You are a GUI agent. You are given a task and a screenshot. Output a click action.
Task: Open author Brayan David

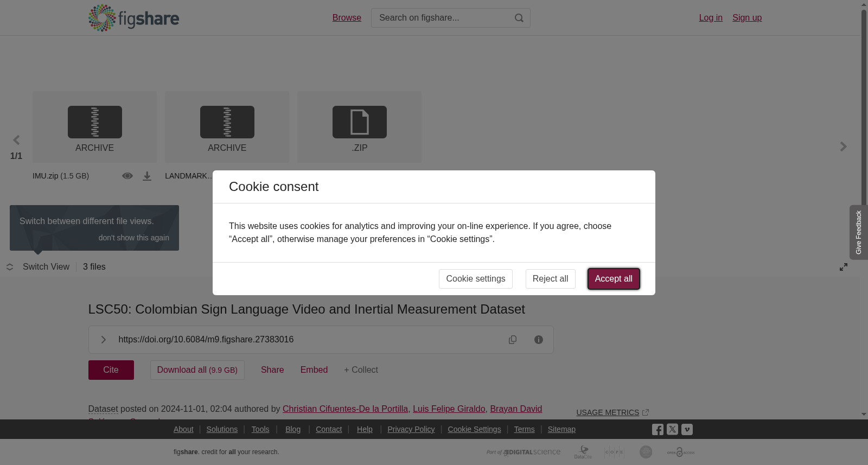(x=516, y=409)
